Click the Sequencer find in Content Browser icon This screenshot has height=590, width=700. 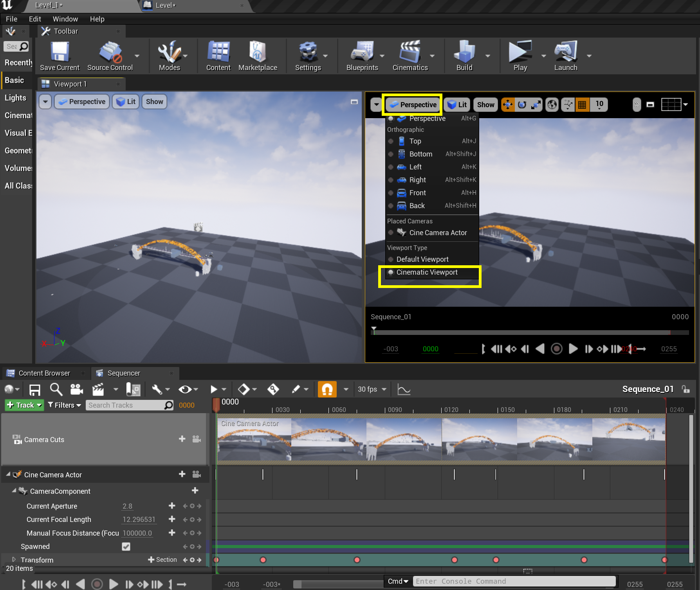click(x=56, y=389)
